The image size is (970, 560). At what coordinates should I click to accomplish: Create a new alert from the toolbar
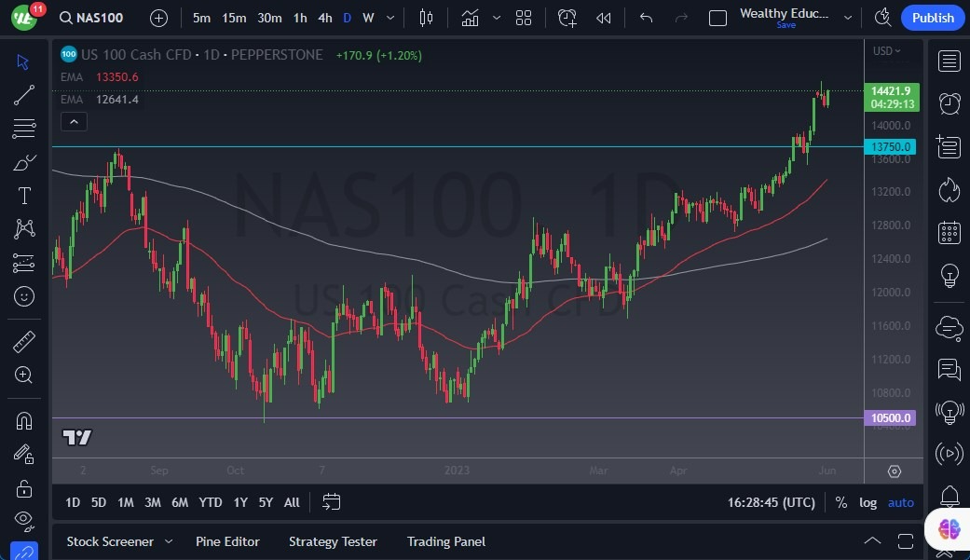click(x=567, y=18)
